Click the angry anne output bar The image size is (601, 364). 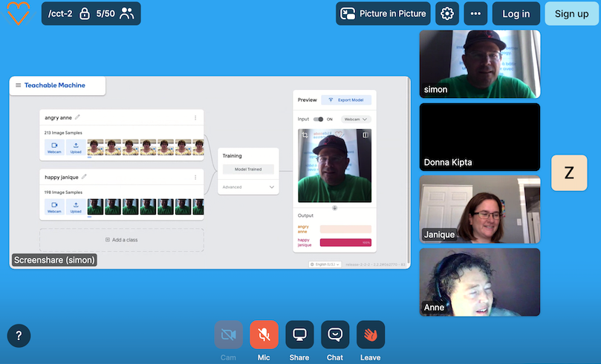tap(345, 229)
